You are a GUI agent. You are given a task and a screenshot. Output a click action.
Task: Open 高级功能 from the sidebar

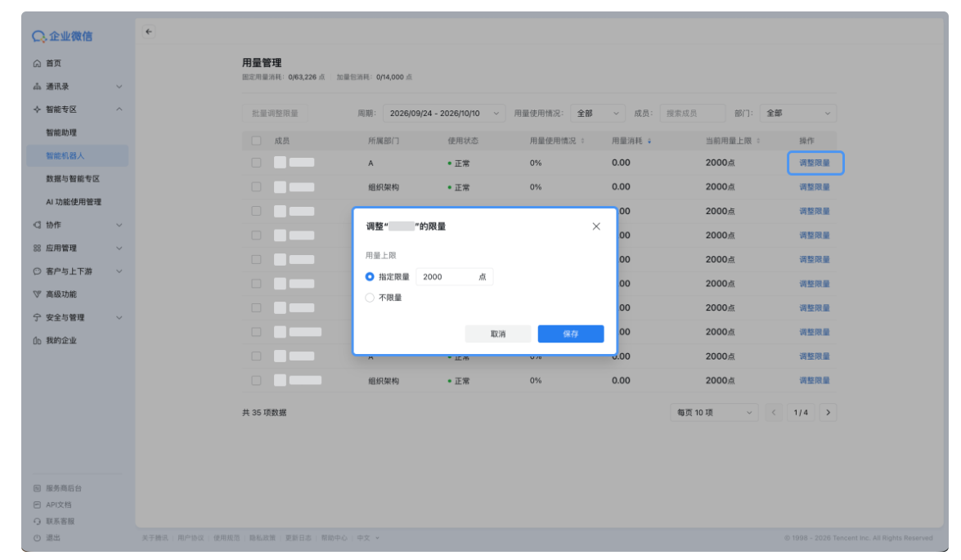pos(61,294)
